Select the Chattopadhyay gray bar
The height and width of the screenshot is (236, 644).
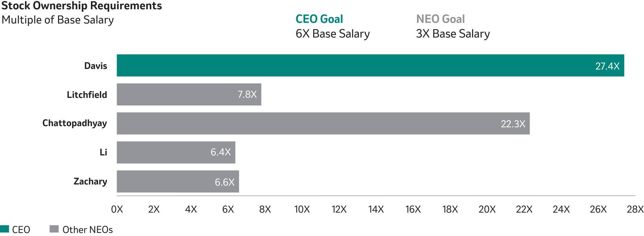[x=323, y=123]
